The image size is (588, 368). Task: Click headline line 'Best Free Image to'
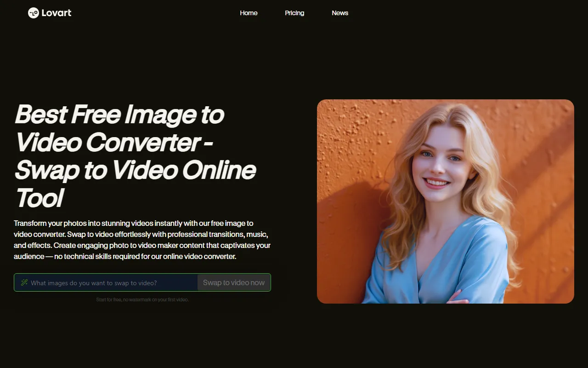[119, 115]
